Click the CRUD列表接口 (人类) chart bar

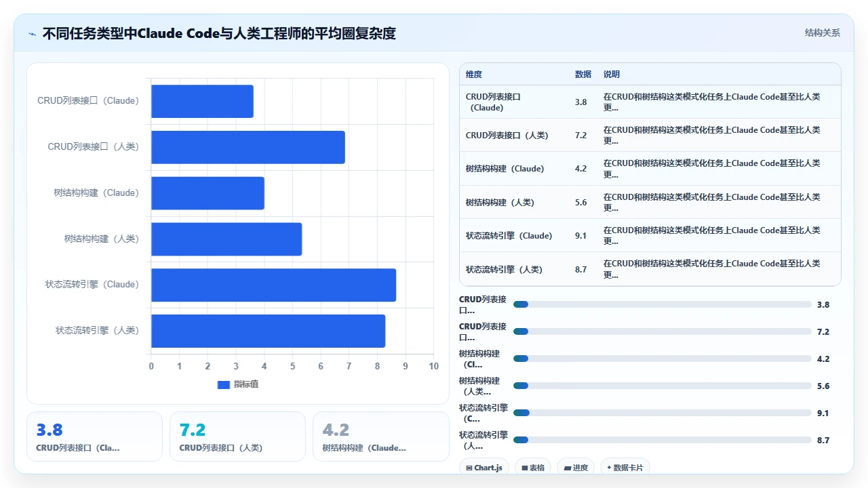click(x=248, y=147)
